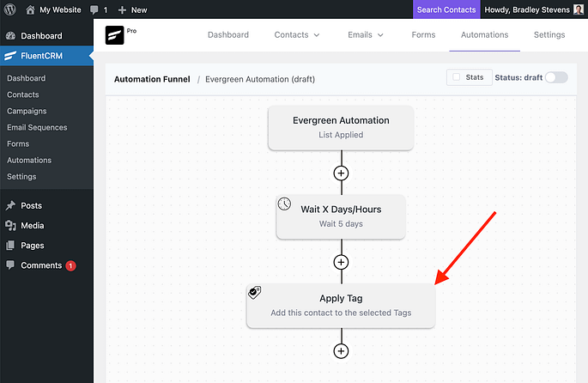Click the user avatar of Bradley Stevens
588x383 pixels.
[579, 9]
